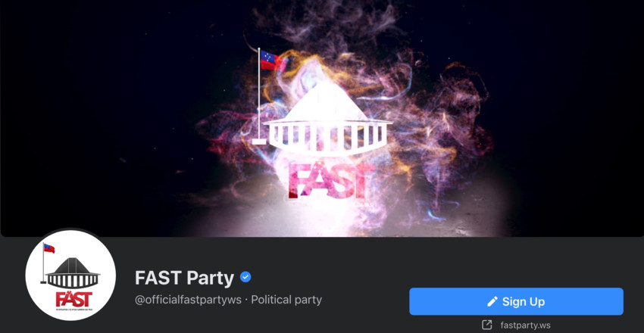View the round FAST profile picture
The image size is (644, 333).
coord(70,275)
